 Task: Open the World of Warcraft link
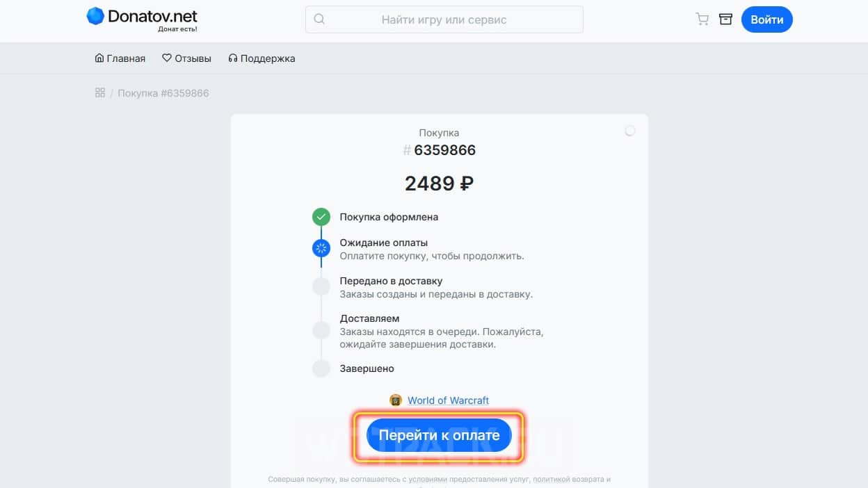[x=448, y=400]
